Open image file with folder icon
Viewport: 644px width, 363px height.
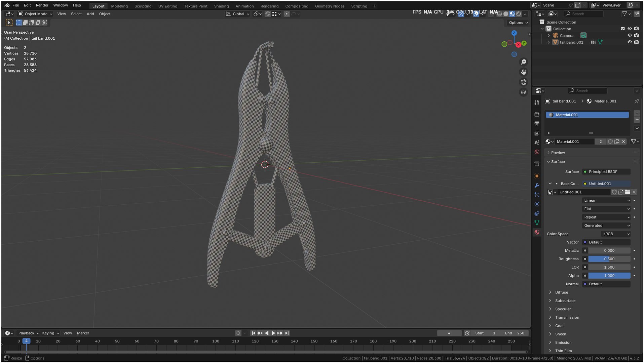(x=628, y=192)
